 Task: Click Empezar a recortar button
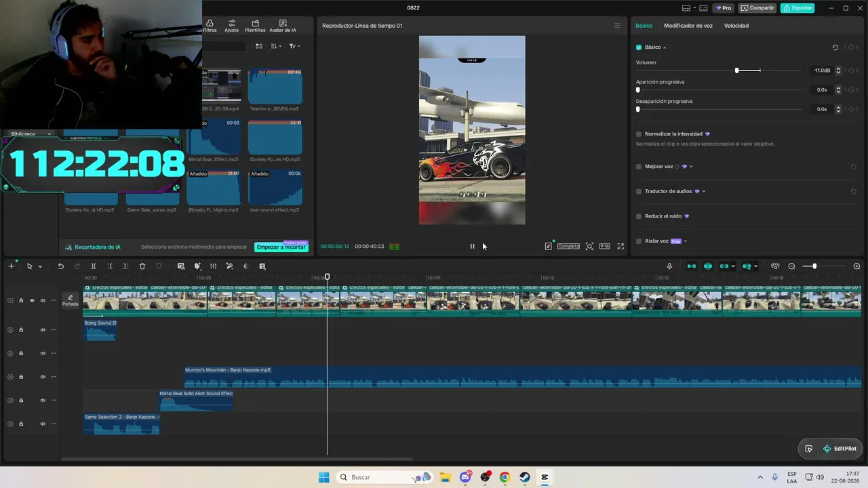point(281,247)
